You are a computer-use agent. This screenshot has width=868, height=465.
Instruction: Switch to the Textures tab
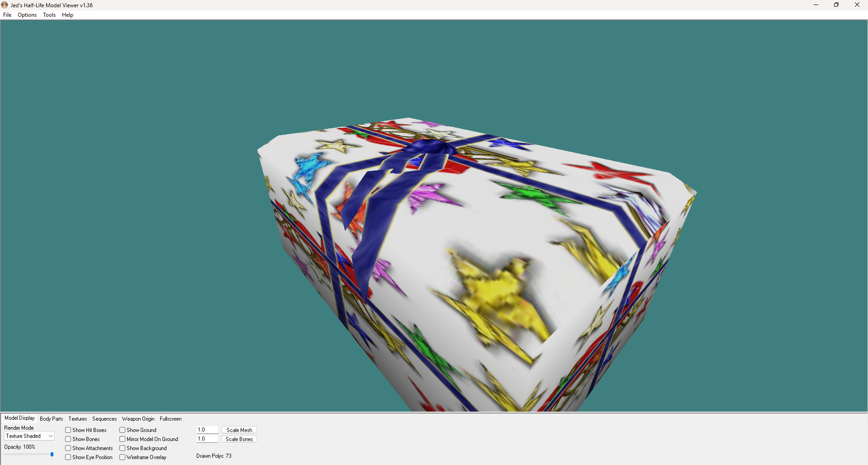pos(78,419)
